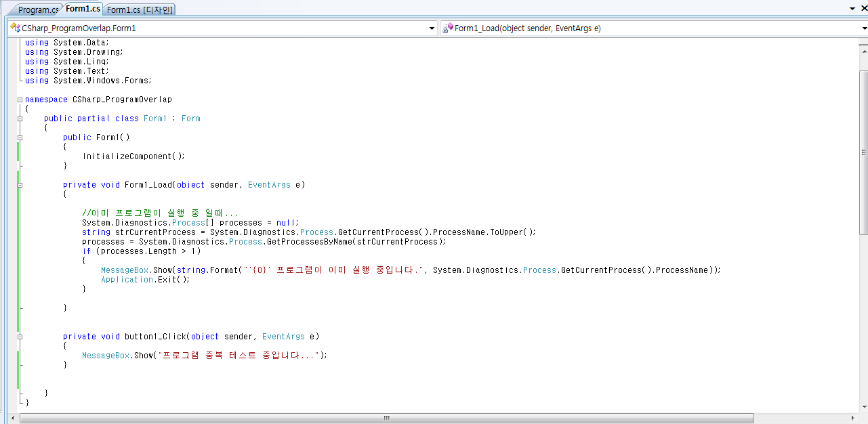Close the current document tab

point(863,8)
